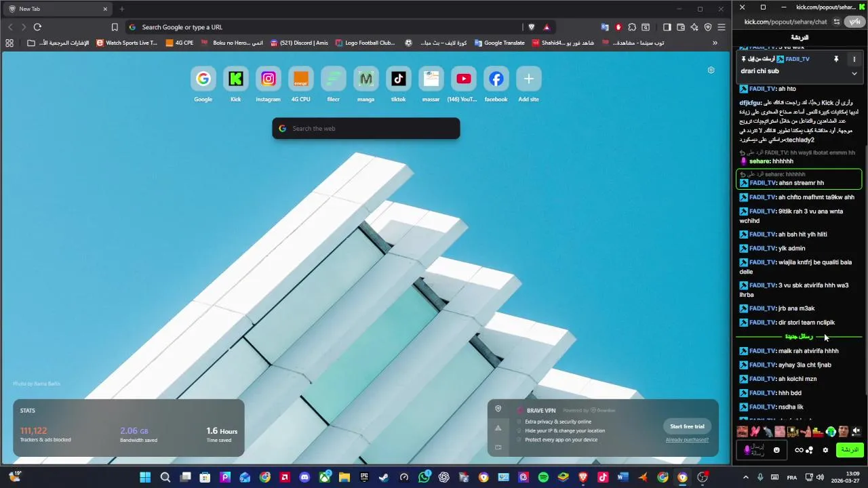
Task: Unpin the pinned chat message
Action: point(836,59)
